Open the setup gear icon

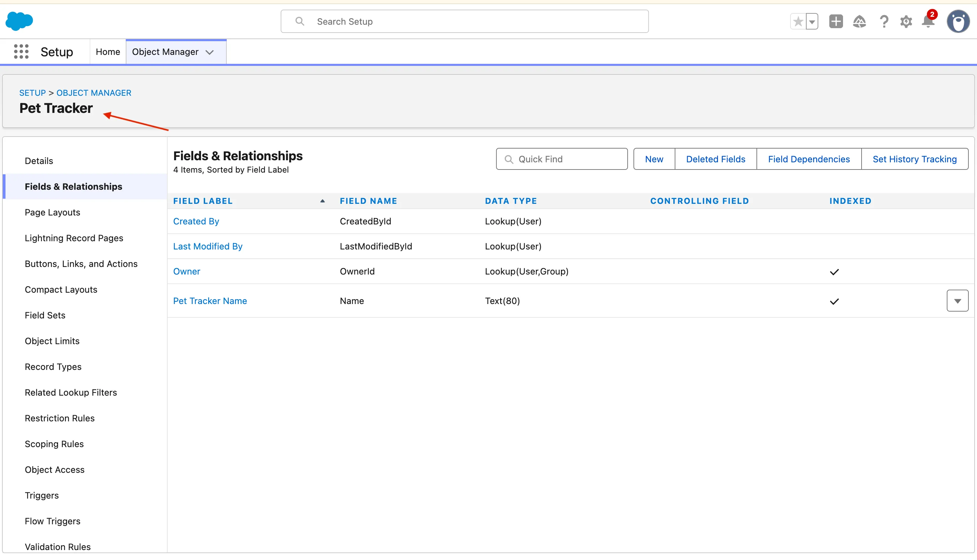coord(906,22)
